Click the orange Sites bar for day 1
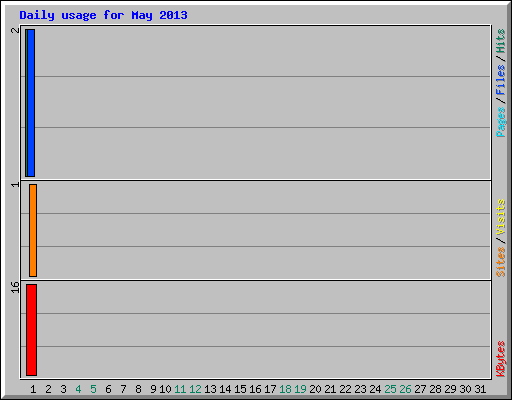 point(33,230)
